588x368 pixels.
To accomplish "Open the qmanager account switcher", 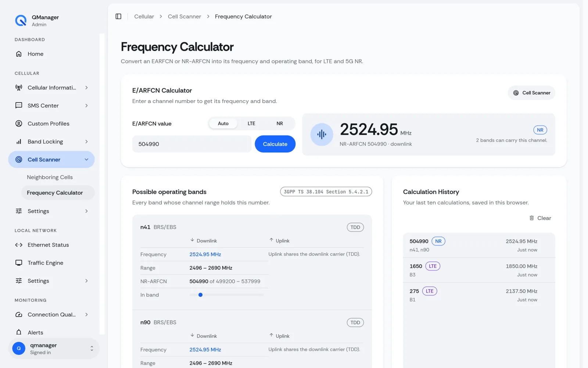I will click(x=54, y=348).
